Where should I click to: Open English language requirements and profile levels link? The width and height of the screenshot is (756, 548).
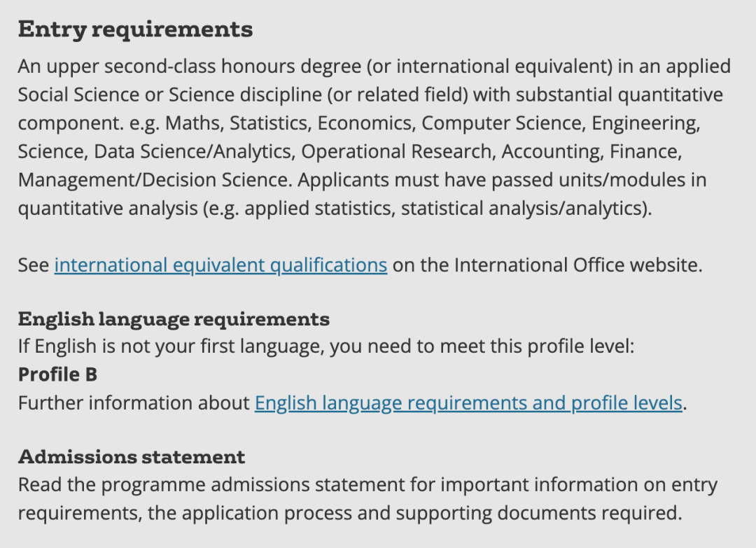pyautogui.click(x=468, y=403)
